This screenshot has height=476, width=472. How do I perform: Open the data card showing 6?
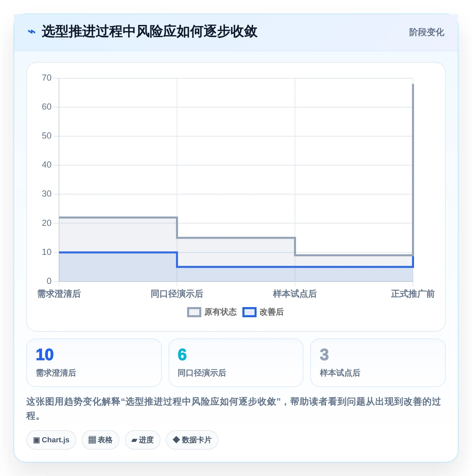(236, 363)
